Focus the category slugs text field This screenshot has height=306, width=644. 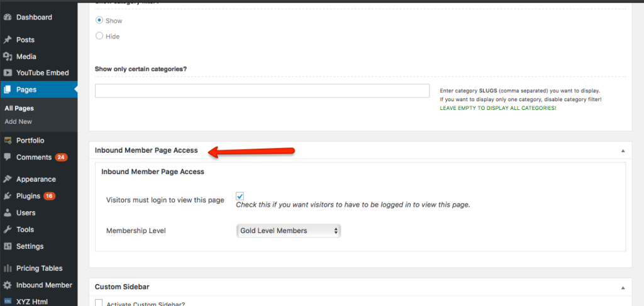click(262, 90)
